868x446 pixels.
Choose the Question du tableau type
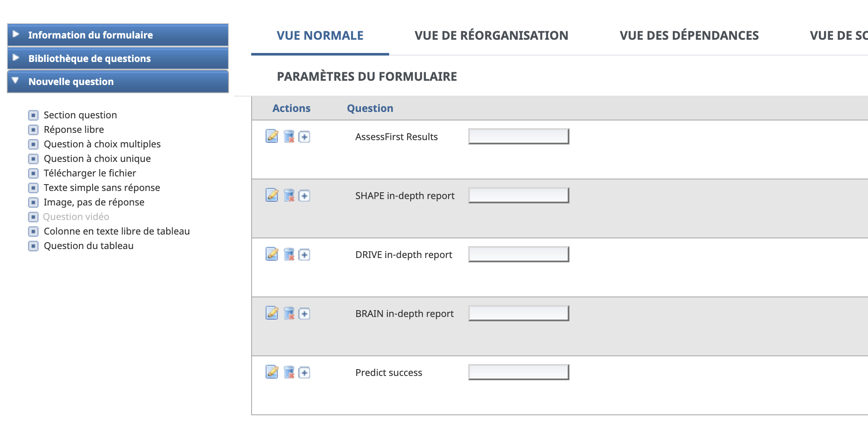click(88, 246)
